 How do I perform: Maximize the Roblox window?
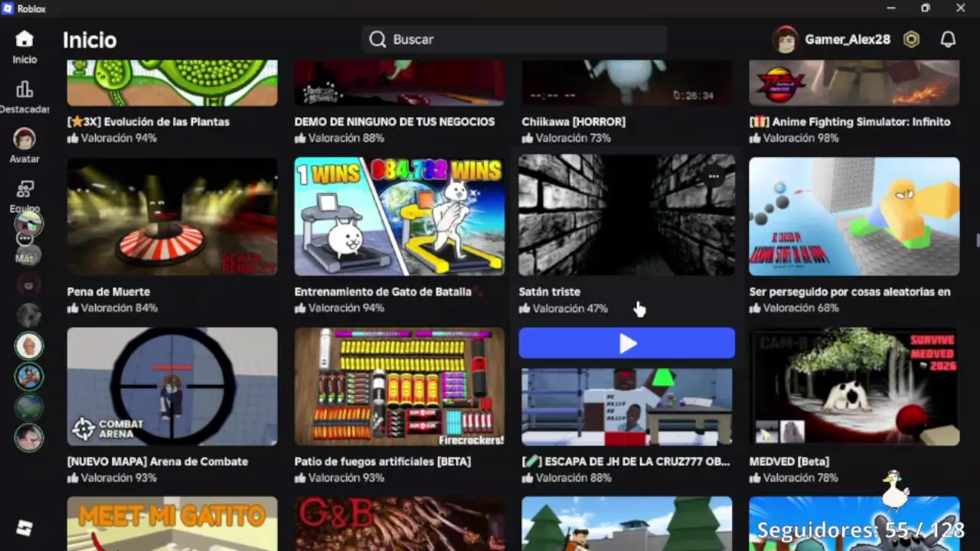926,8
